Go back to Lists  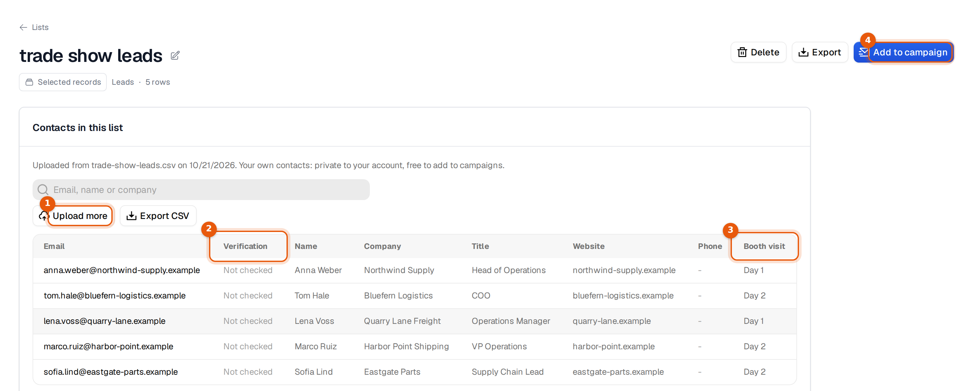(x=34, y=27)
